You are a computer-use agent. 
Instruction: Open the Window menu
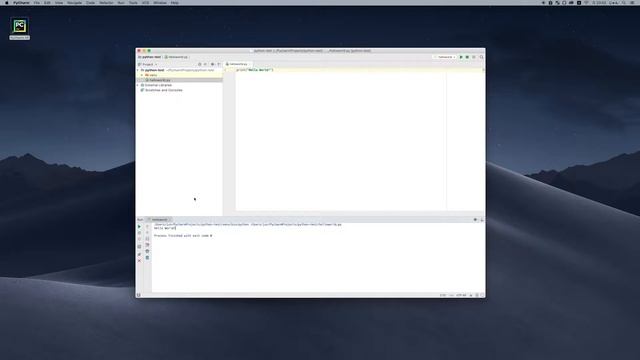tap(160, 3)
